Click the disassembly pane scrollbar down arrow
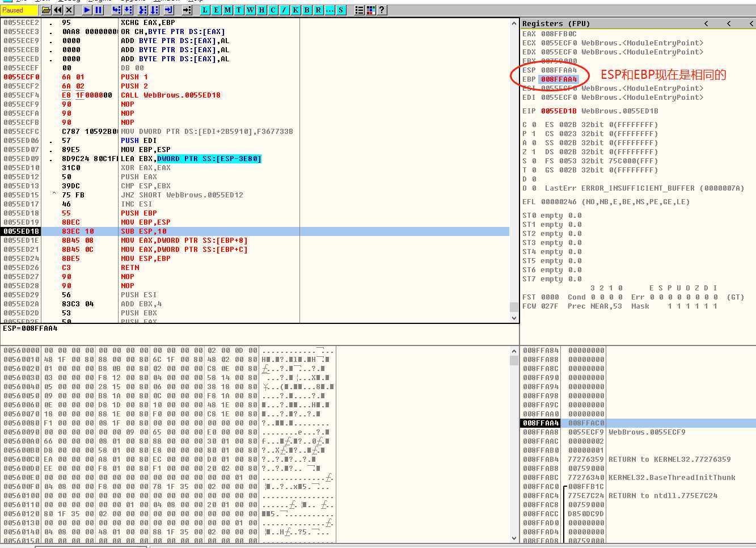The image size is (756, 548). coord(514,318)
